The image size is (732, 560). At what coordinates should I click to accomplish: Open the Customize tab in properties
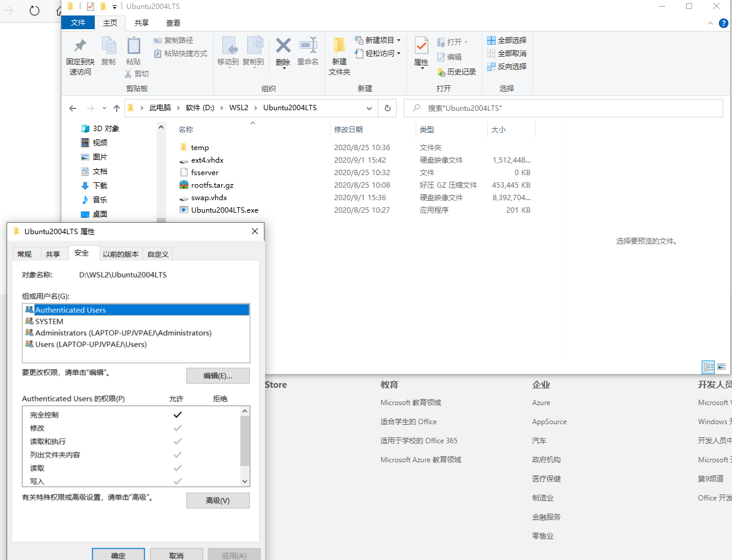click(x=158, y=254)
